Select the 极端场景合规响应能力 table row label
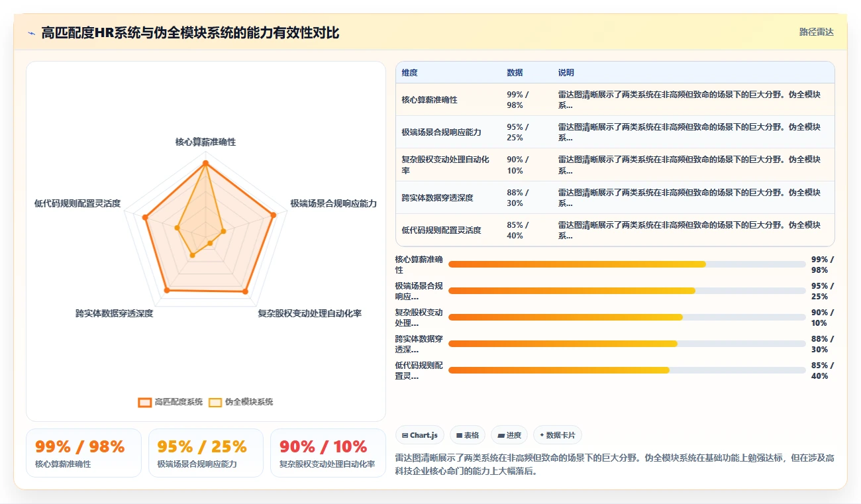 pos(441,132)
